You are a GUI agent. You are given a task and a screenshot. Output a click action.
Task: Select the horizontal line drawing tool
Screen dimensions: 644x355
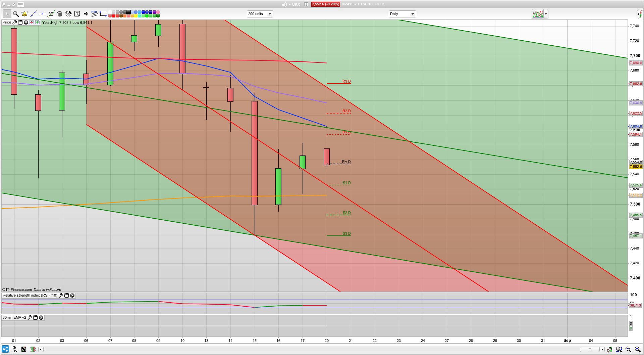(x=42, y=14)
